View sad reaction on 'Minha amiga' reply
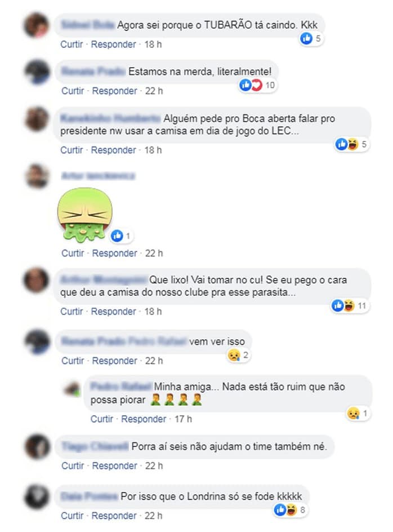This screenshot has height=532, width=393. (x=358, y=414)
